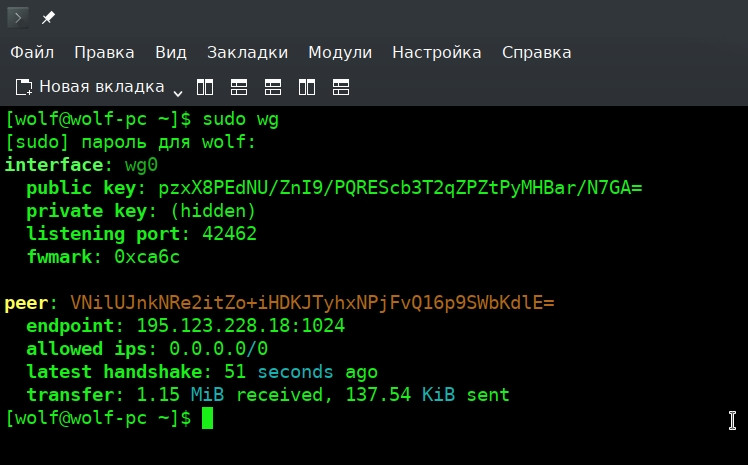Open the Справка menu
This screenshot has width=748, height=465.
point(536,52)
